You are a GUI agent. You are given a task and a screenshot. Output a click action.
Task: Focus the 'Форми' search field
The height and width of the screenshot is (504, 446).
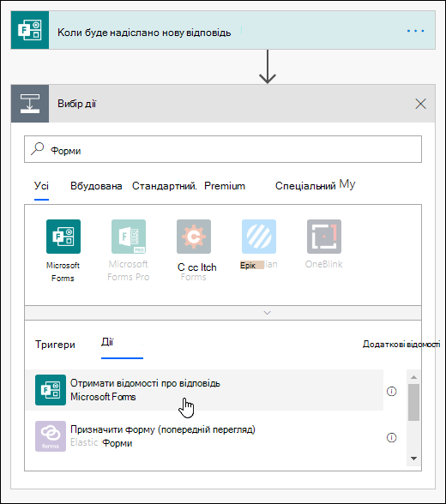pos(223,149)
